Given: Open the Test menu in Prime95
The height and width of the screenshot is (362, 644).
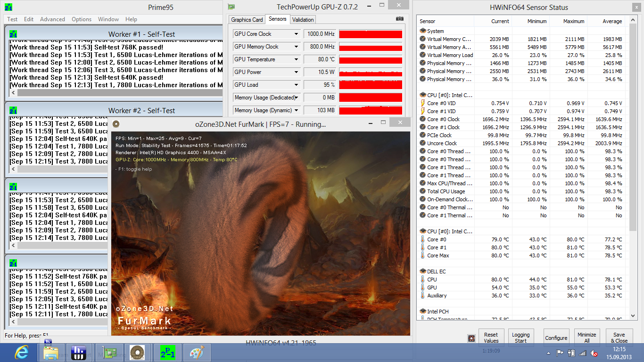Looking at the screenshot, I should tap(12, 19).
